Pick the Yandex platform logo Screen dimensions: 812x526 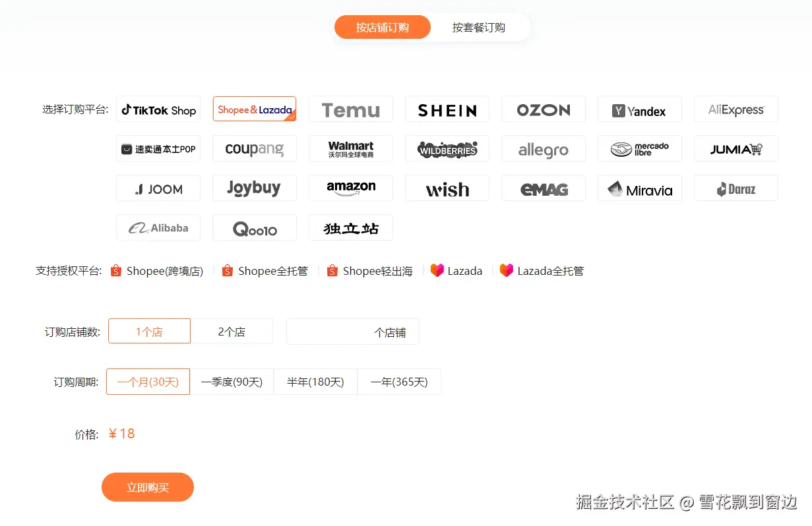tap(640, 109)
